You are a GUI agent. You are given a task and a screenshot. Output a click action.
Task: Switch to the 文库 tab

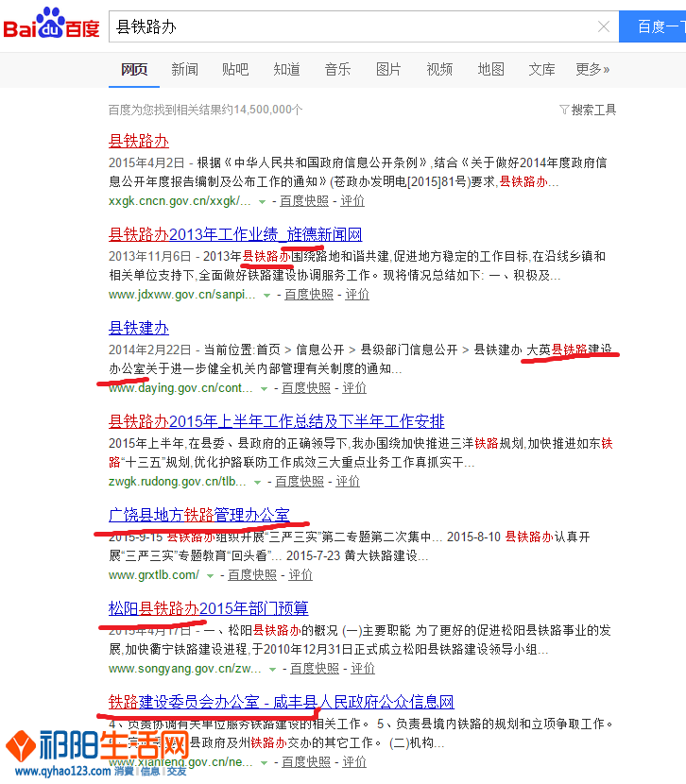[x=541, y=70]
